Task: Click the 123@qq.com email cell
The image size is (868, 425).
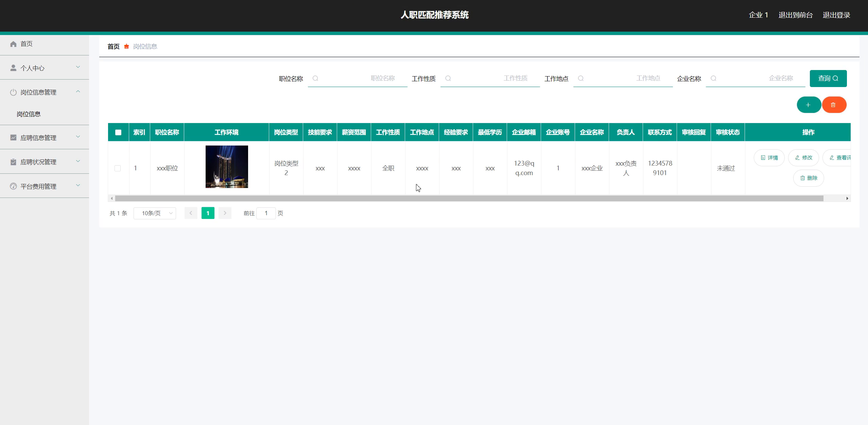Action: [524, 168]
